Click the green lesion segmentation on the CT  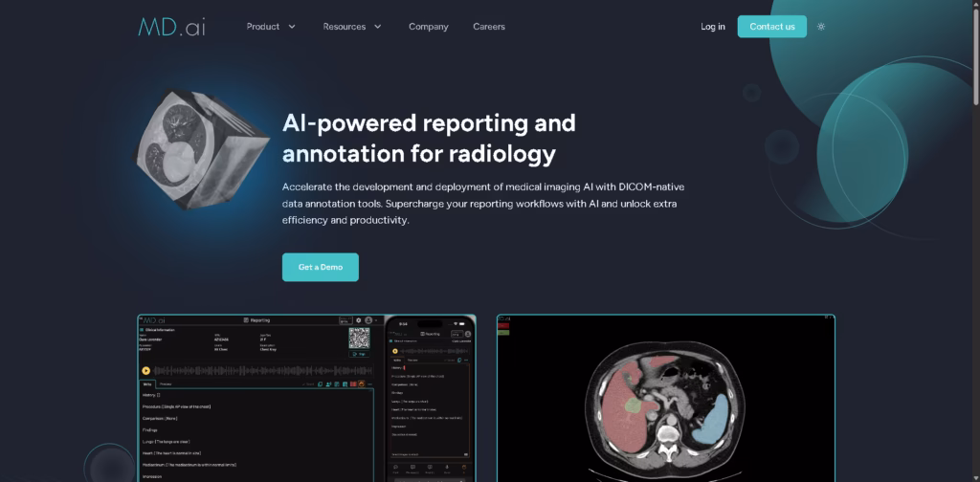634,405
